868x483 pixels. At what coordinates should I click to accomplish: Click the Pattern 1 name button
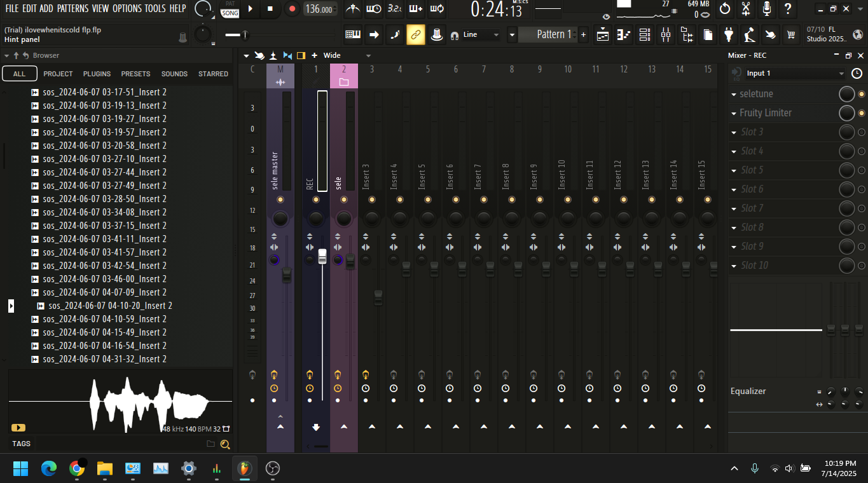(x=548, y=35)
